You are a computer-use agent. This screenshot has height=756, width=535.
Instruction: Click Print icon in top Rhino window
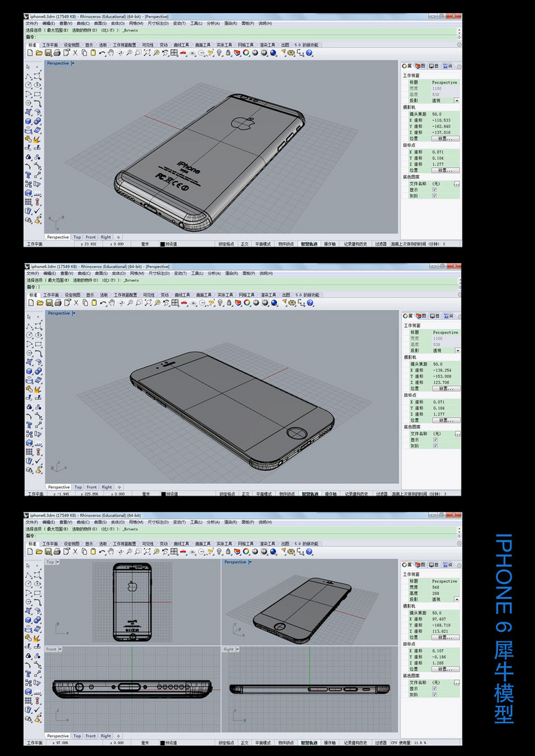pyautogui.click(x=57, y=53)
